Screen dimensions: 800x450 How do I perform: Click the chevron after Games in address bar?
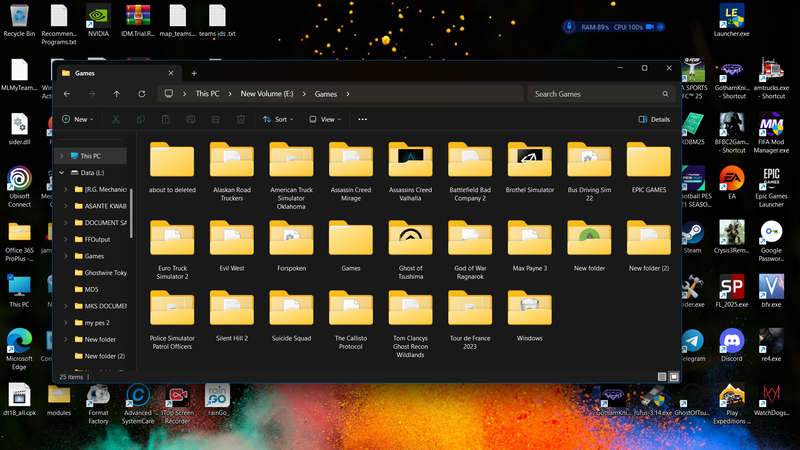(348, 94)
